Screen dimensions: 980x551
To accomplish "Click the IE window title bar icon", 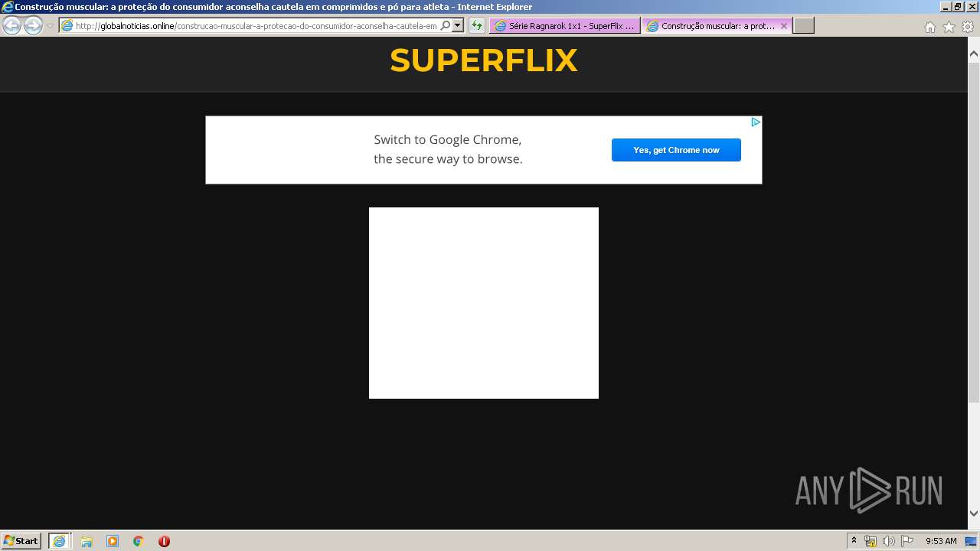I will [8, 7].
